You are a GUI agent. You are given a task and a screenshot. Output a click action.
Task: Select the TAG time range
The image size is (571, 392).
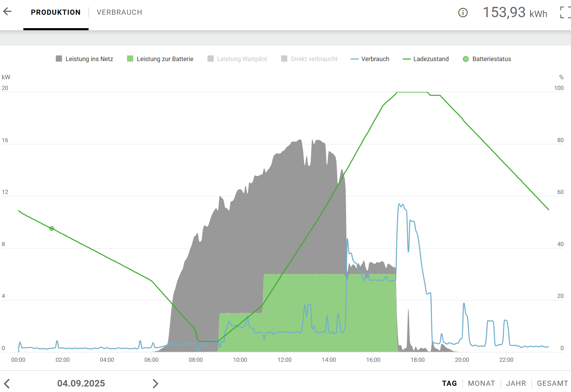point(449,383)
